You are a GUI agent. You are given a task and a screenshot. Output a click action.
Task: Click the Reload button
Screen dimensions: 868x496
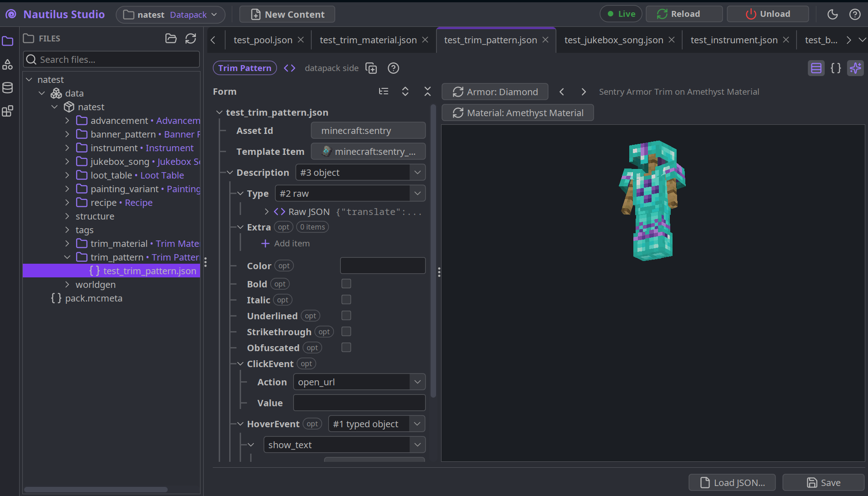coord(684,14)
